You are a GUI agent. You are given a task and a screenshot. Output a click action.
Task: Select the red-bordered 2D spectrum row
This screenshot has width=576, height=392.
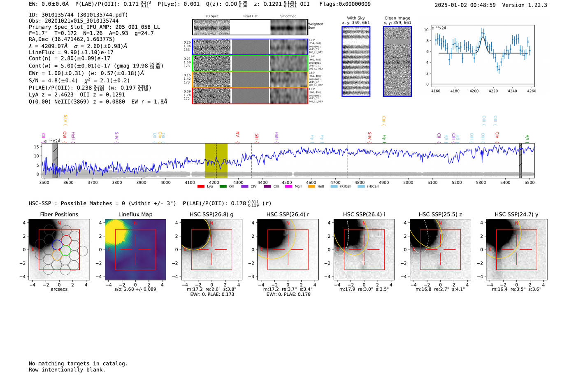250,95
